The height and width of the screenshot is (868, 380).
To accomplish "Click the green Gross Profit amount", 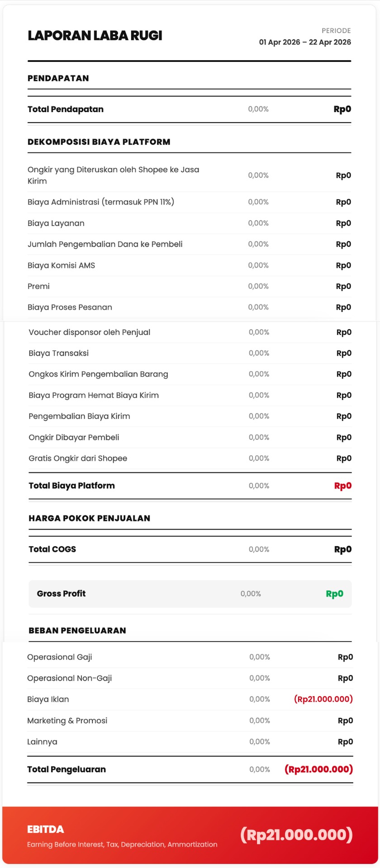I will [334, 594].
